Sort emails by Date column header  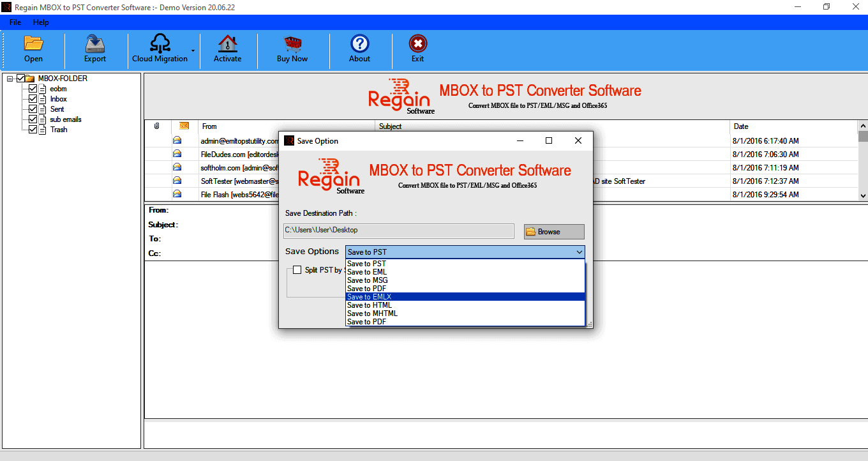pyautogui.click(x=793, y=126)
